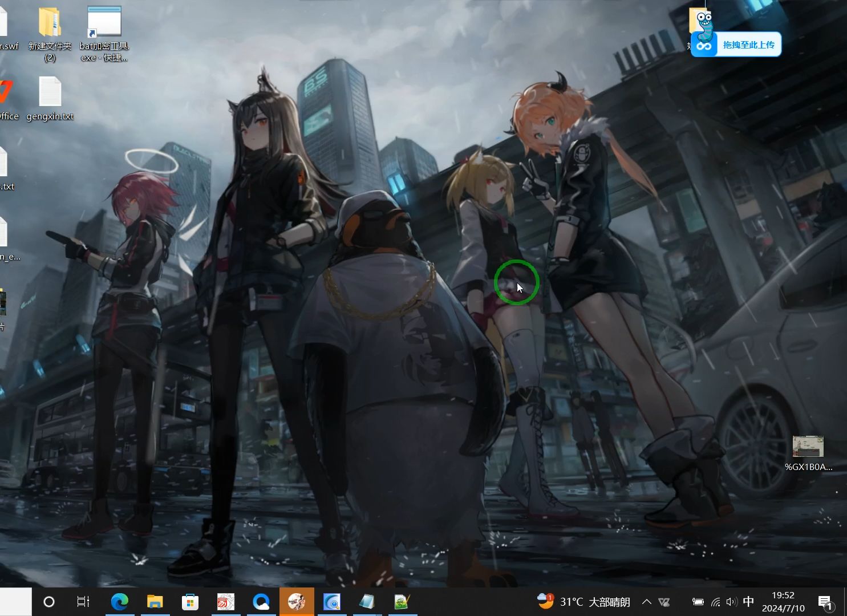Open Task View on the taskbar
The height and width of the screenshot is (616, 847).
pyautogui.click(x=83, y=602)
